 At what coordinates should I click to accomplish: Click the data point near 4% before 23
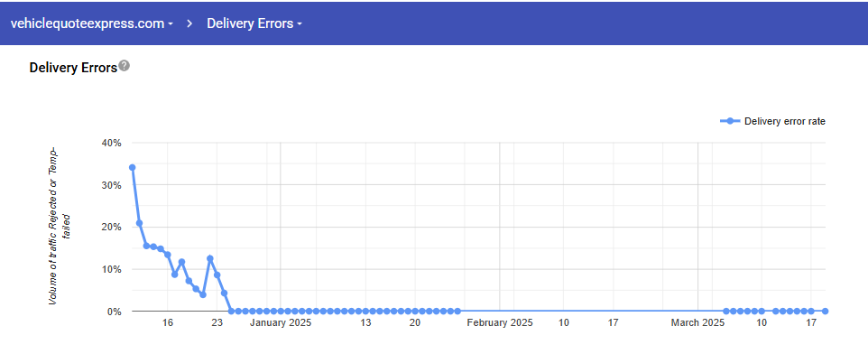pos(203,294)
